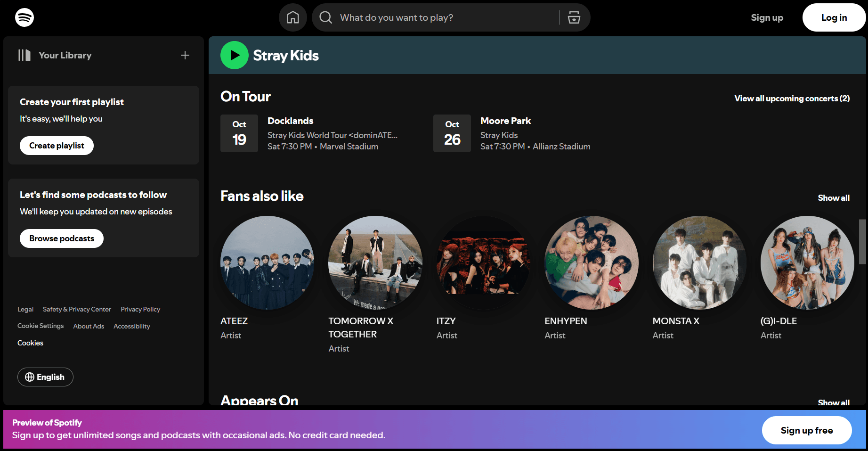Open the Legal footer link

click(25, 309)
